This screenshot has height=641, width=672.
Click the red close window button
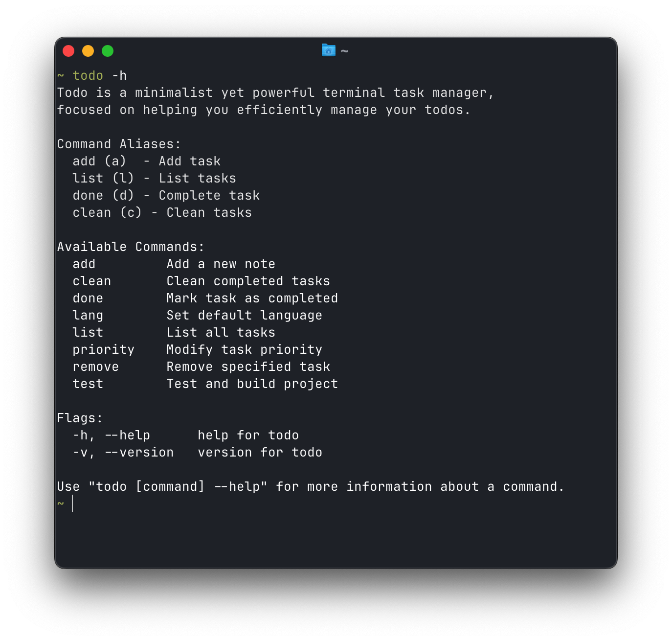click(68, 51)
